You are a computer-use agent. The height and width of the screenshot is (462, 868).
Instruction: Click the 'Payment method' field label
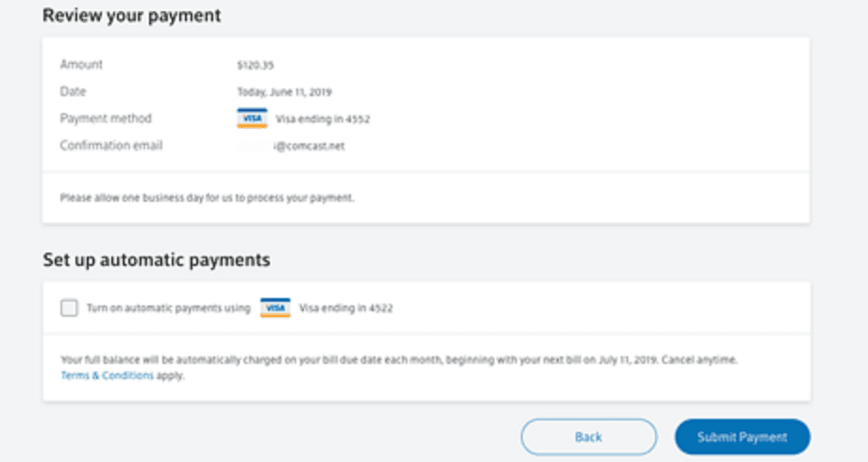click(x=106, y=119)
